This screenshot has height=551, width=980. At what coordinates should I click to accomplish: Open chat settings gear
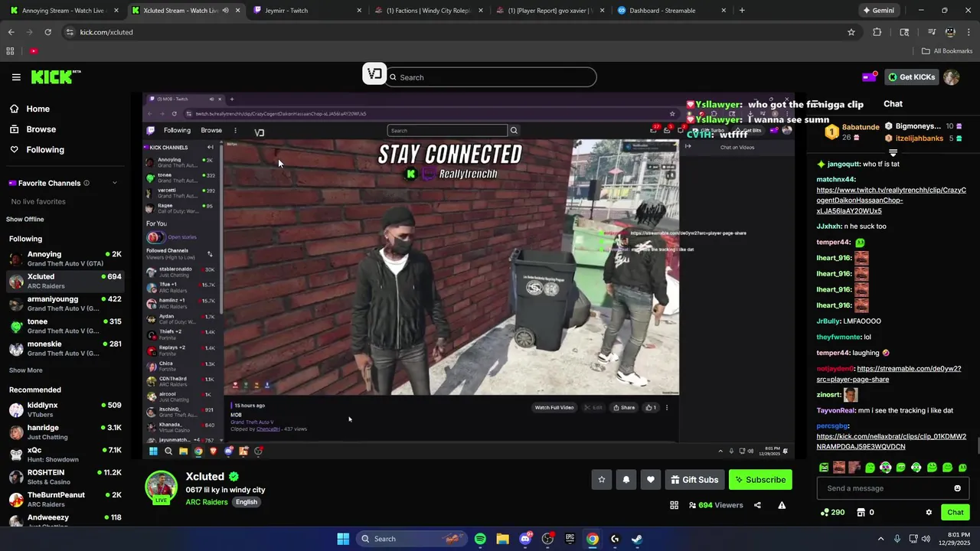pos(929,513)
